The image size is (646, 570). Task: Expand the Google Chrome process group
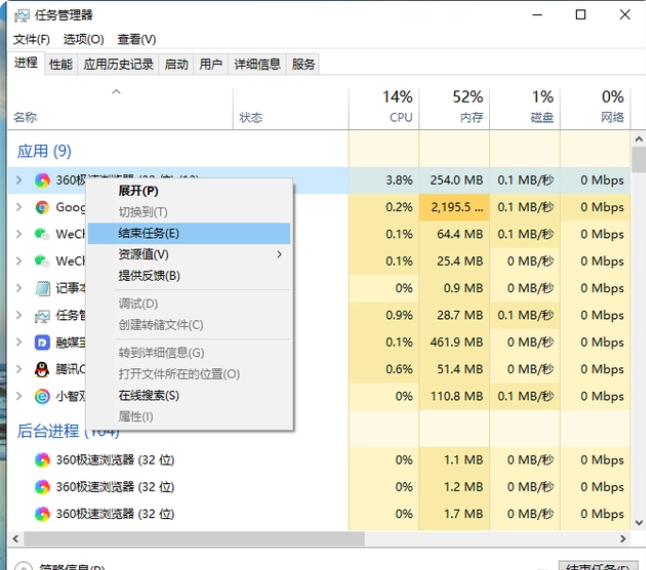pos(19,207)
